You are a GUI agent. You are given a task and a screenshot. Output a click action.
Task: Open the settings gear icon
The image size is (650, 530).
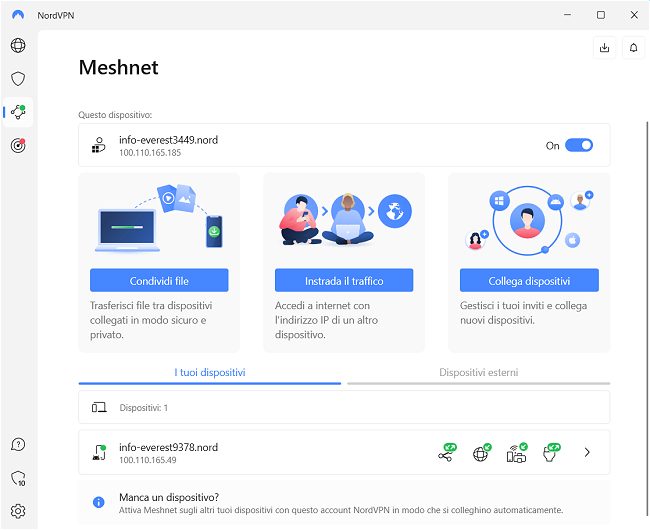[x=18, y=511]
